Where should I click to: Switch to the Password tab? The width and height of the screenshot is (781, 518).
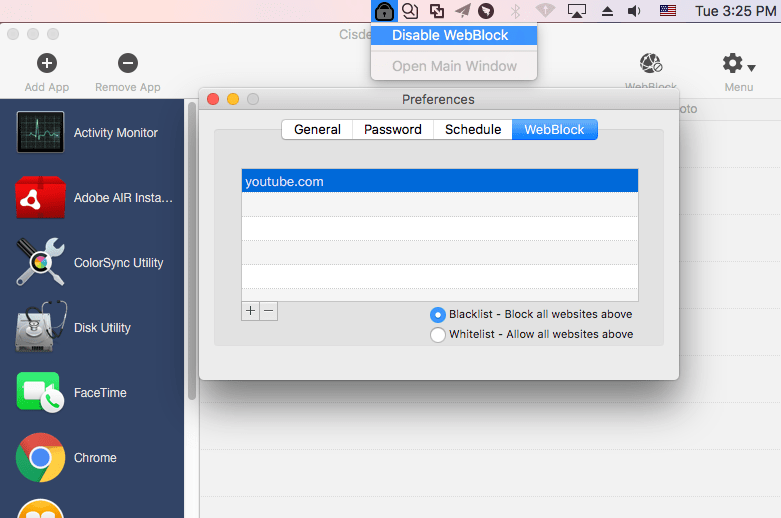pyautogui.click(x=392, y=130)
